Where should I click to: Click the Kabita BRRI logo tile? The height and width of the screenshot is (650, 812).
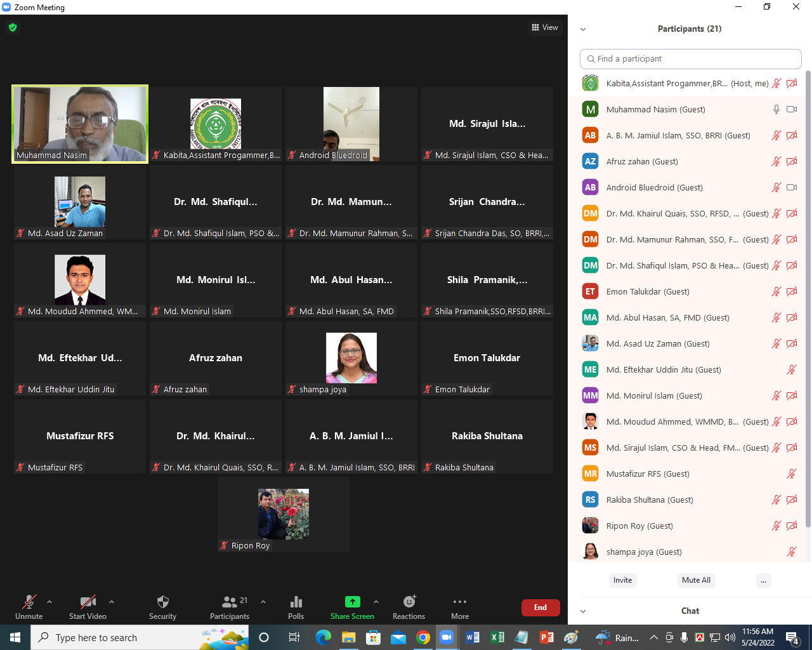216,124
